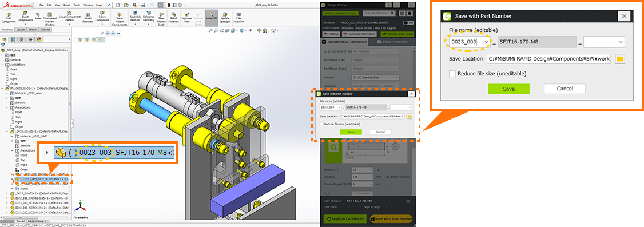This screenshot has width=644, height=227.
Task: Click the Take Snapshot icon
Action: 238,18
